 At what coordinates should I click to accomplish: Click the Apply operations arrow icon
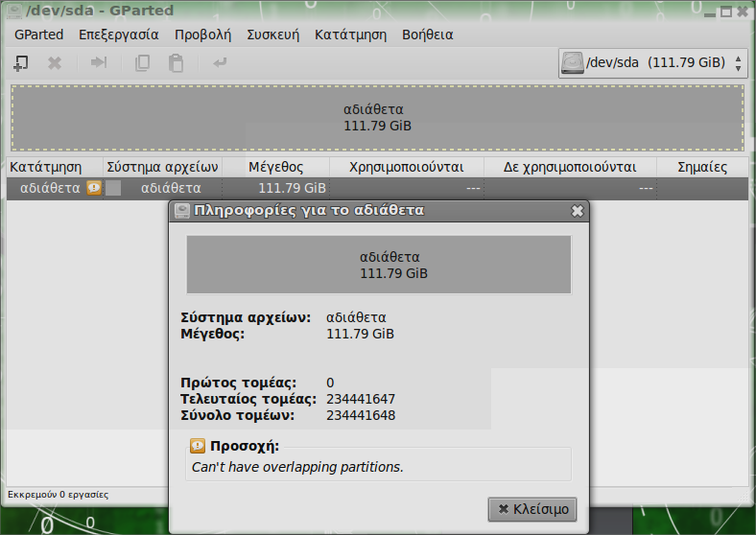(x=220, y=63)
